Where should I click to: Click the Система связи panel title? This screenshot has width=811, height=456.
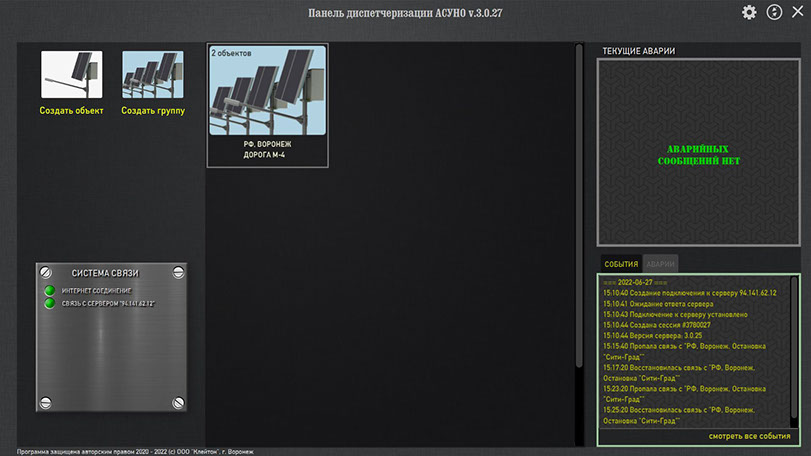[105, 273]
